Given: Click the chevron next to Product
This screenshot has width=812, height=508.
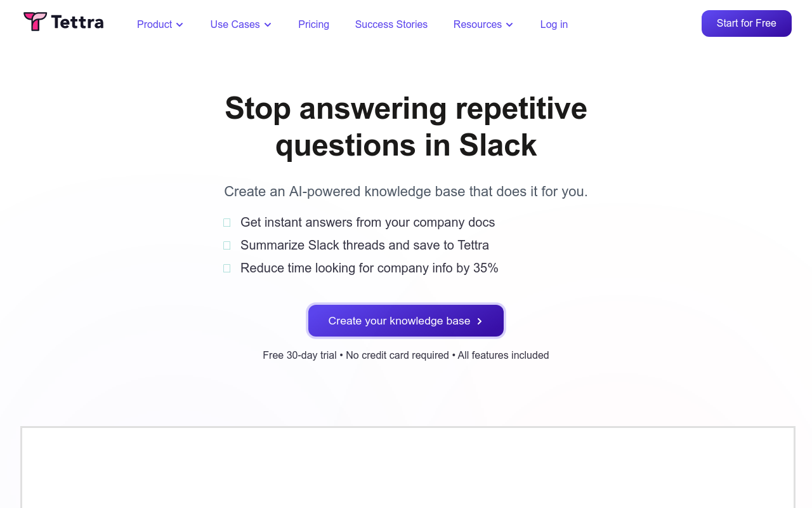Looking at the screenshot, I should tap(180, 25).
